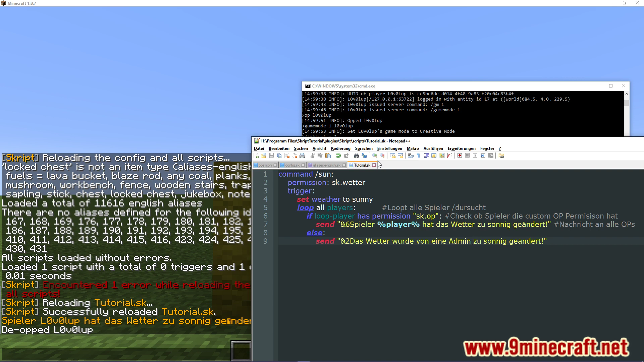Open the Bearbeiten menu
Viewport: 644px width, 362px height.
point(279,148)
